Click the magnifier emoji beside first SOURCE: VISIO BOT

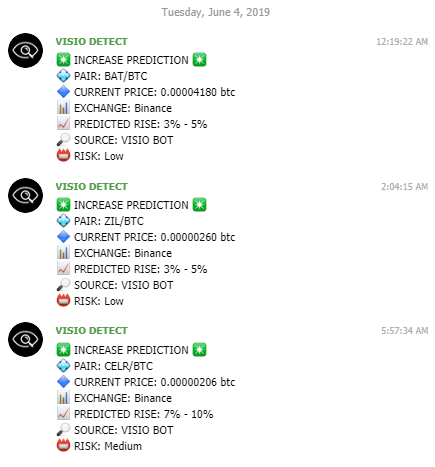pyautogui.click(x=63, y=140)
